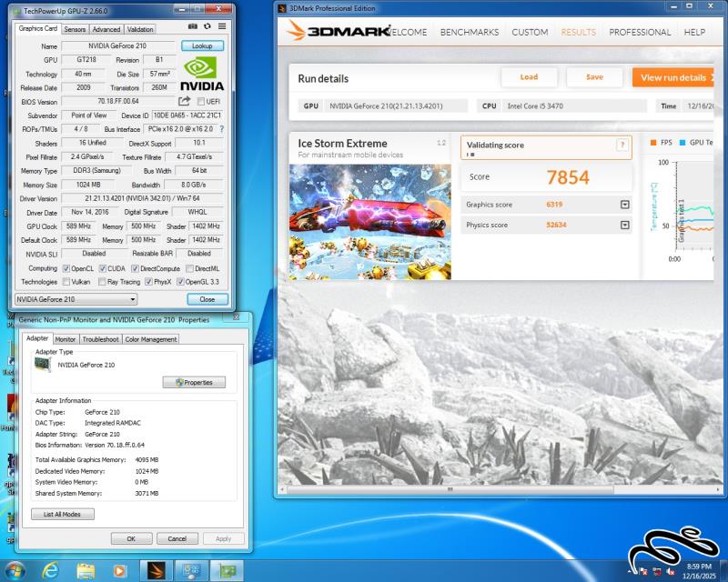The width and height of the screenshot is (728, 582).
Task: Click the Bus Interface question mark icon
Action: point(221,129)
